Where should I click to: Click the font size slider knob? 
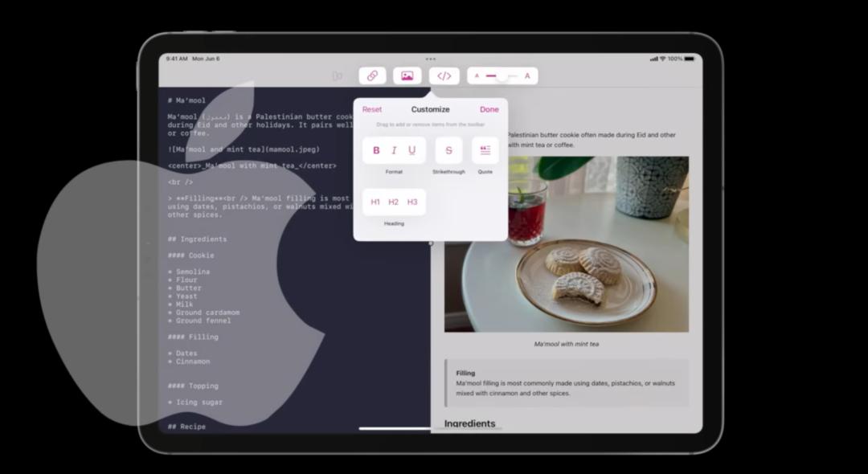[x=502, y=76]
